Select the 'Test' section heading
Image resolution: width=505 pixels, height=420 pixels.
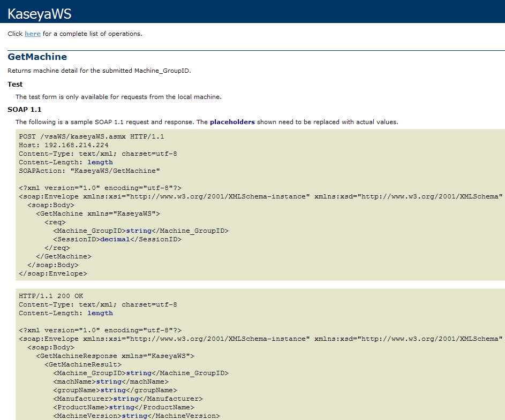15,85
